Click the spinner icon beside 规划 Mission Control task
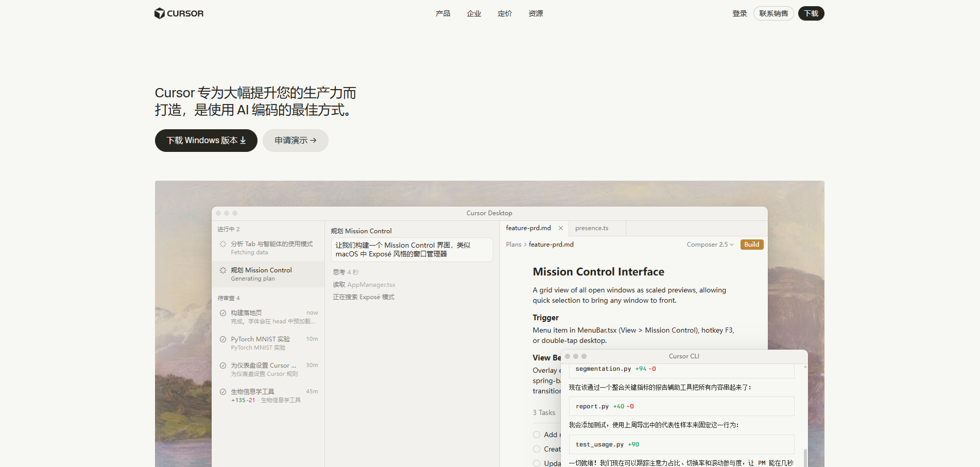Image resolution: width=980 pixels, height=467 pixels. pyautogui.click(x=223, y=270)
